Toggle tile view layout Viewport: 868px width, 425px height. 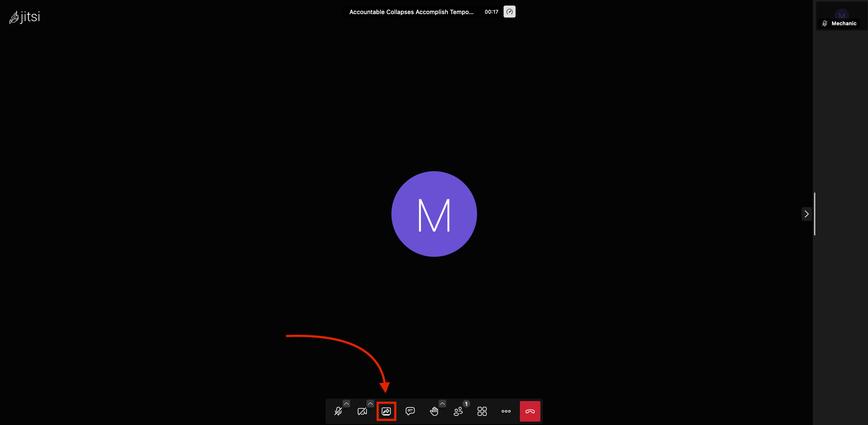tap(482, 411)
